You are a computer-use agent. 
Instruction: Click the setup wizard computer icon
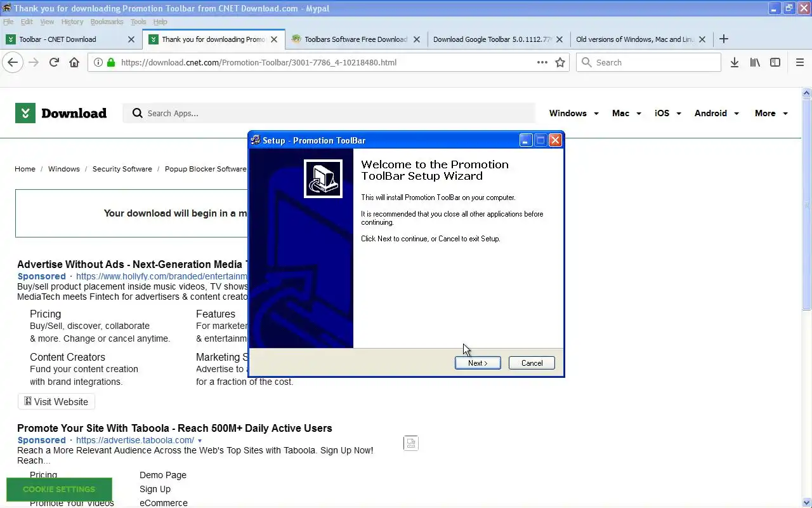tap(323, 178)
